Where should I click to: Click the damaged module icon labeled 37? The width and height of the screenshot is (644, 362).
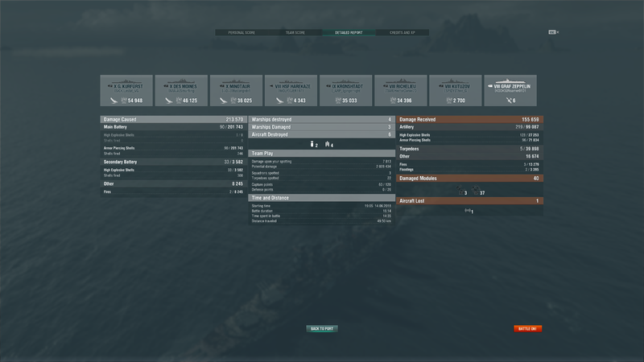[476, 191]
